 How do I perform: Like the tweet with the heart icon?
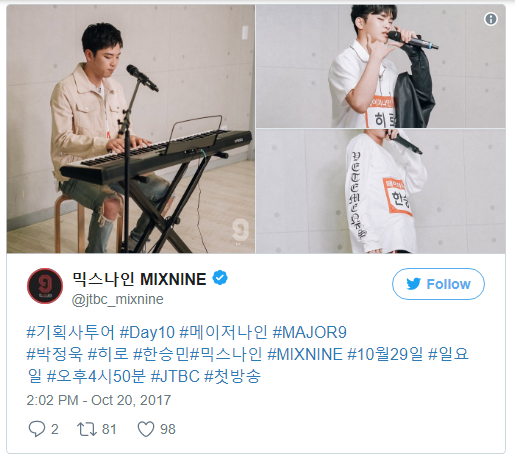tap(146, 429)
